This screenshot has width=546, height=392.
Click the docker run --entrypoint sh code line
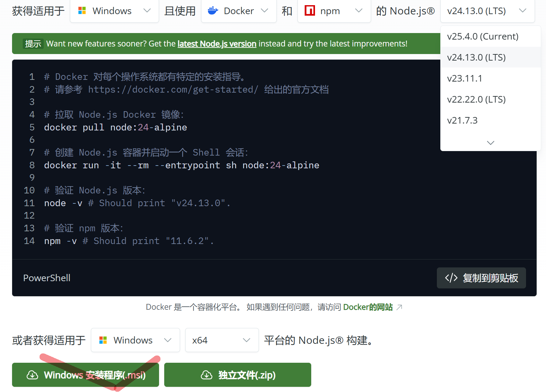[x=182, y=165]
